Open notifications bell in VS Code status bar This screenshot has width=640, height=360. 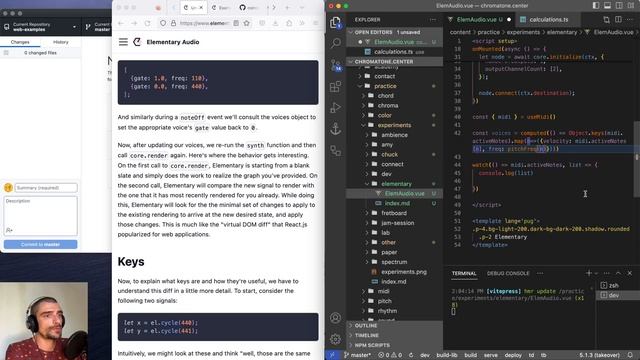(630, 355)
